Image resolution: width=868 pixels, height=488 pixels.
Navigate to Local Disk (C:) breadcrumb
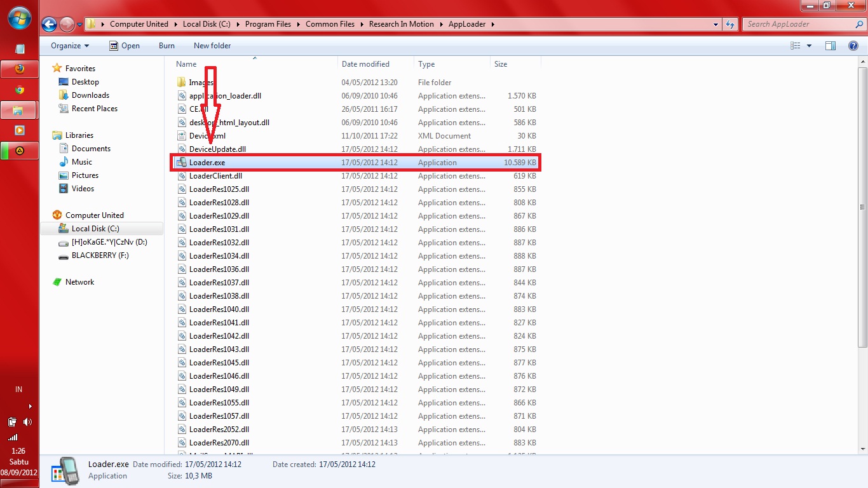[x=207, y=24]
